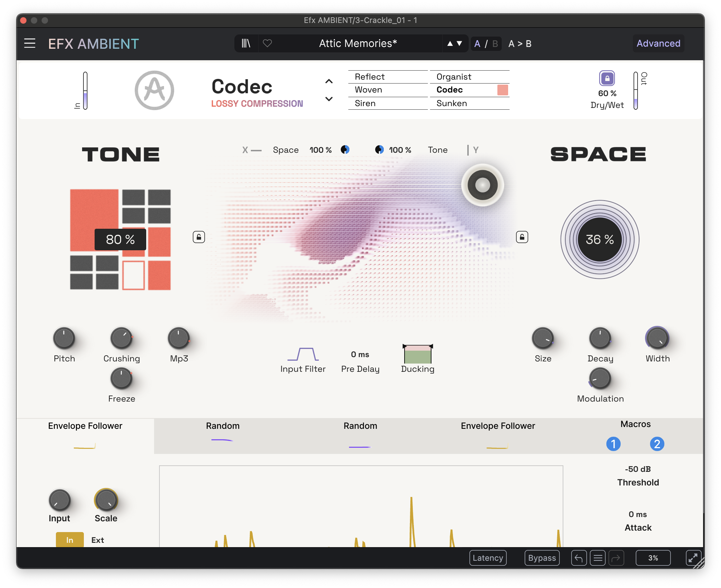Screen dimensions: 721x588
Task: Open the hamburger main menu
Action: 30,43
